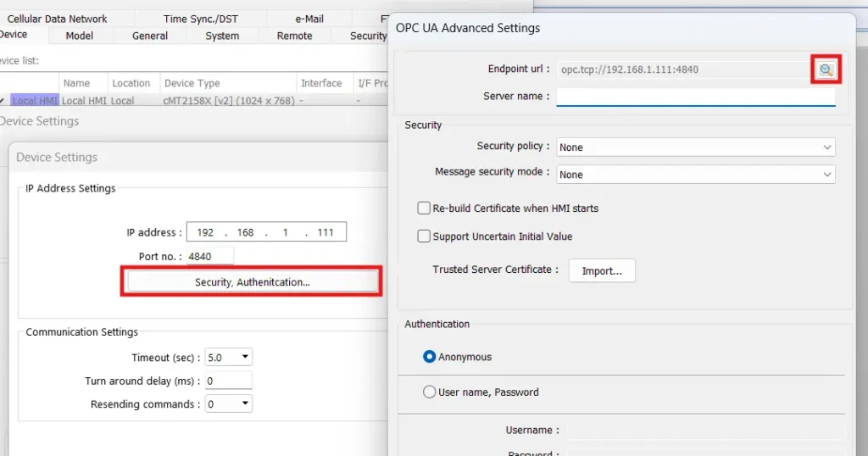This screenshot has height=456, width=868.
Task: Switch to Cellular Data Network tab
Action: pyautogui.click(x=57, y=19)
